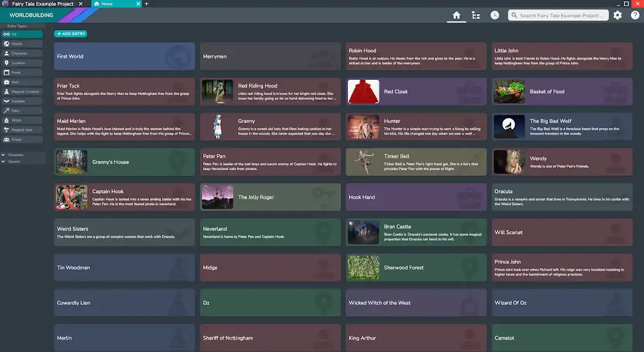
Task: Filter entries by Character type
Action: pyautogui.click(x=22, y=53)
